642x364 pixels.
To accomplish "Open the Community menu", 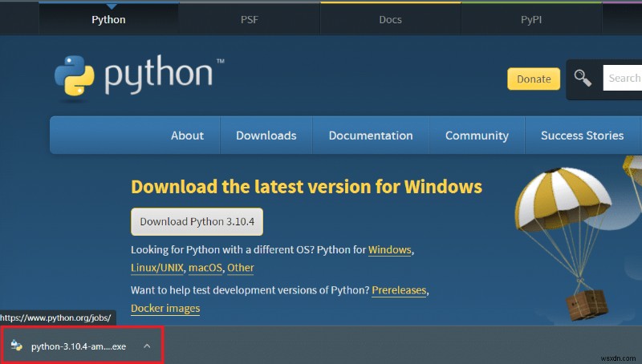I will click(x=477, y=135).
